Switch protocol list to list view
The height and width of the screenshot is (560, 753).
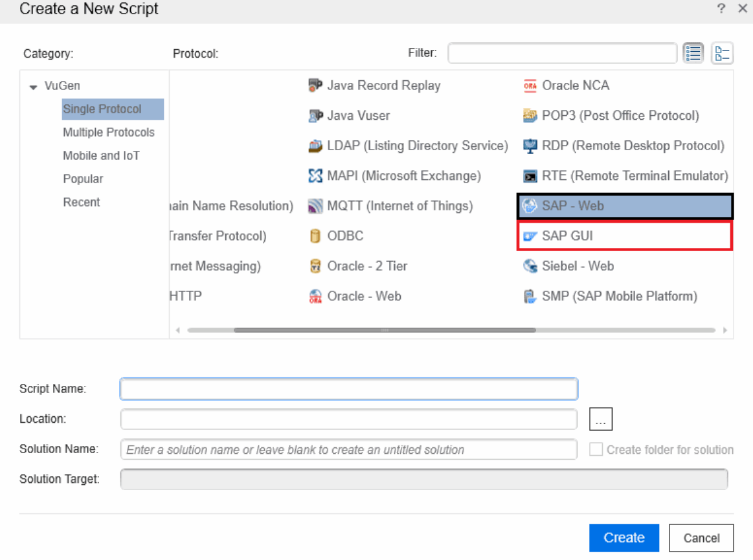[x=693, y=53]
